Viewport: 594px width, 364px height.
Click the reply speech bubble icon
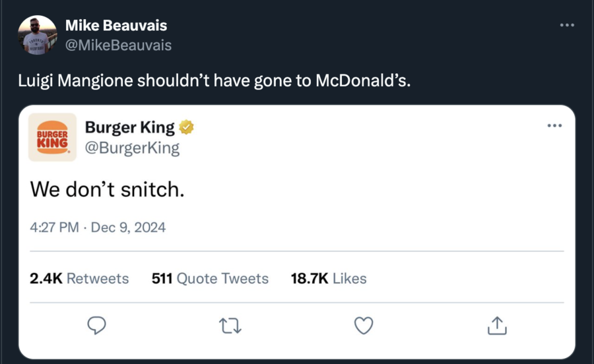(x=97, y=324)
